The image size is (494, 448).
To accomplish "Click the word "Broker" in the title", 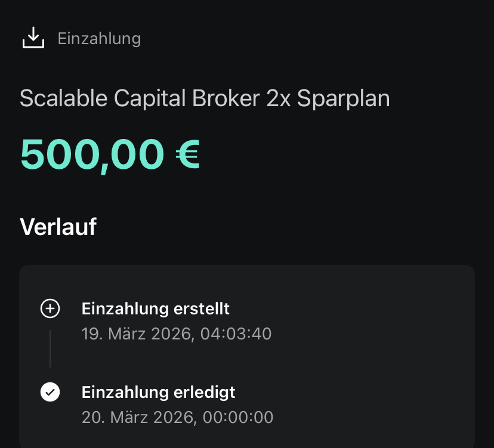I will (226, 98).
